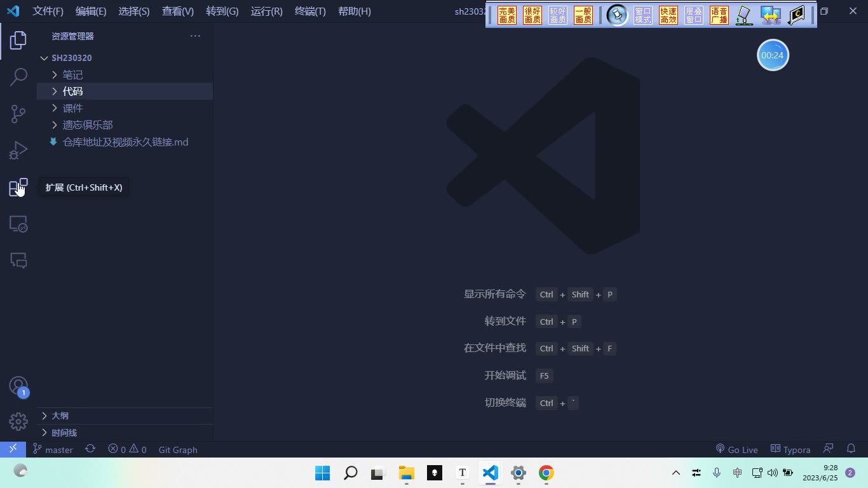Click the master branch indicator
The image size is (868, 488).
pyautogui.click(x=53, y=449)
